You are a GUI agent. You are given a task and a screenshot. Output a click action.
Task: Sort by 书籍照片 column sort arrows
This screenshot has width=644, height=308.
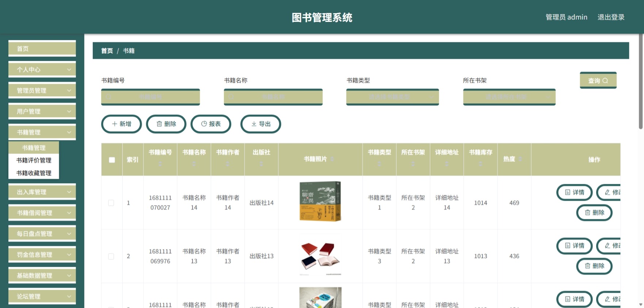click(x=332, y=159)
